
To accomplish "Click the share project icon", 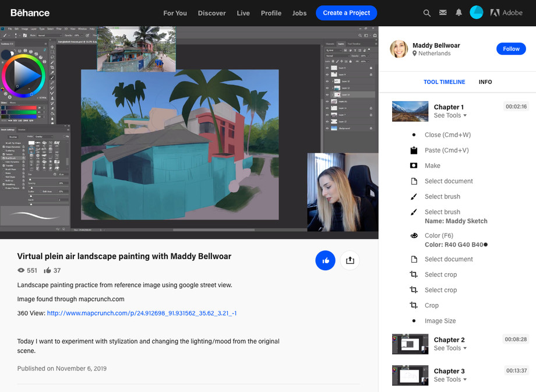I will pos(350,260).
